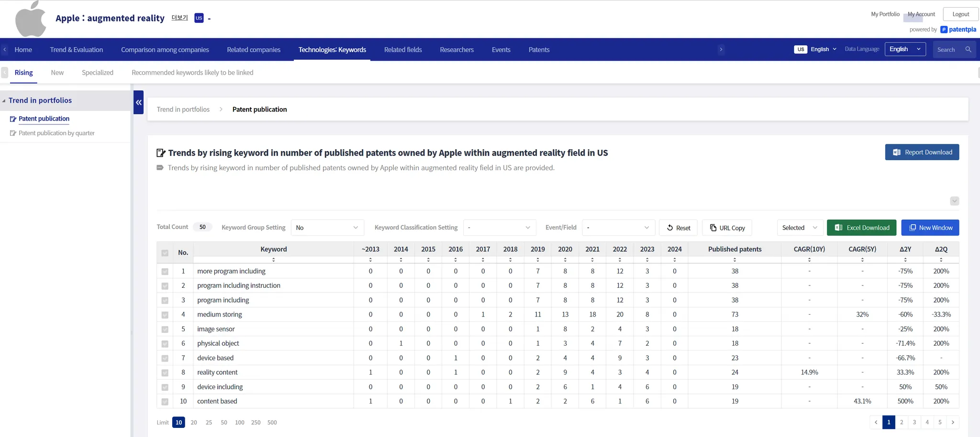Reset the table filters

678,228
